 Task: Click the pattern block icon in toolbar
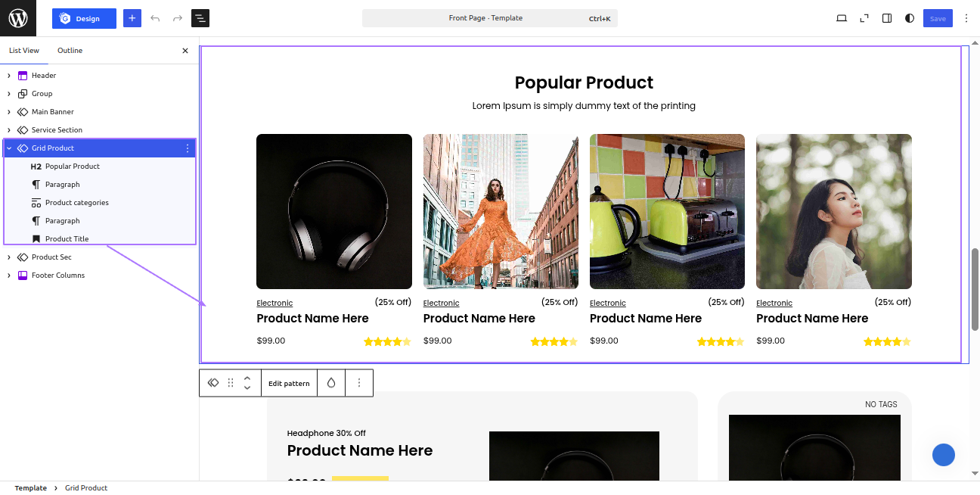tap(213, 383)
